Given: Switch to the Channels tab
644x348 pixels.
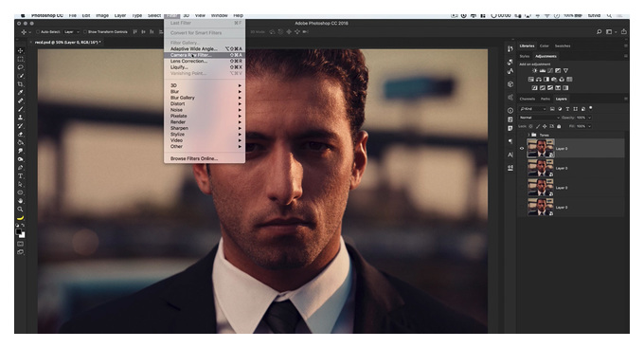Looking at the screenshot, I should coord(527,99).
